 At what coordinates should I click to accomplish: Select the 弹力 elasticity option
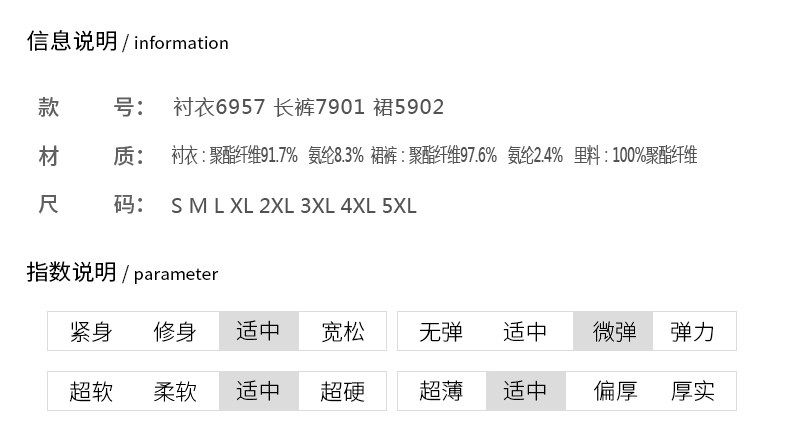692,332
